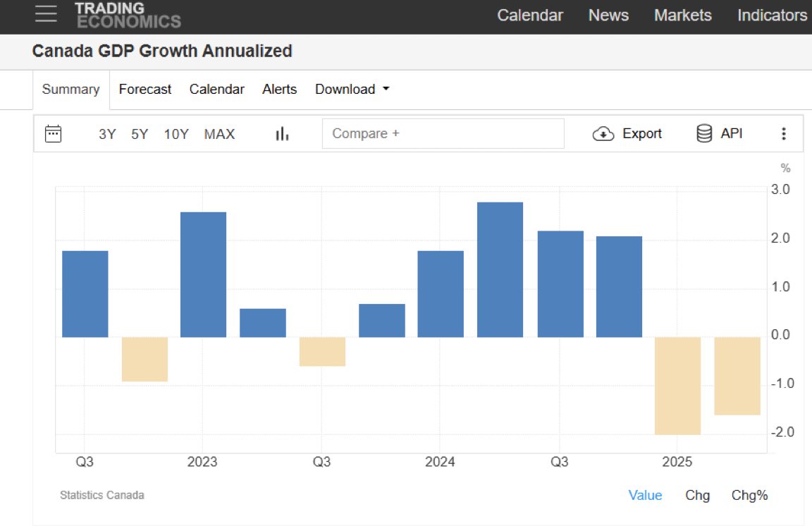Click the Export cloud download icon
Viewport: 812px width, 526px height.
click(x=603, y=134)
